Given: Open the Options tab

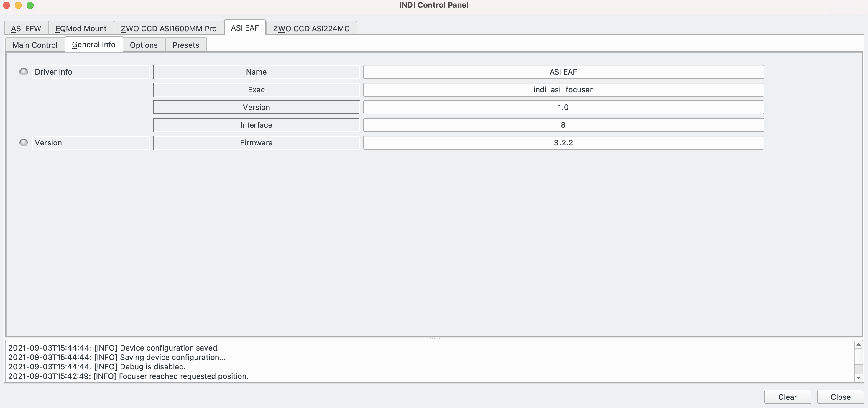Looking at the screenshot, I should coord(143,44).
